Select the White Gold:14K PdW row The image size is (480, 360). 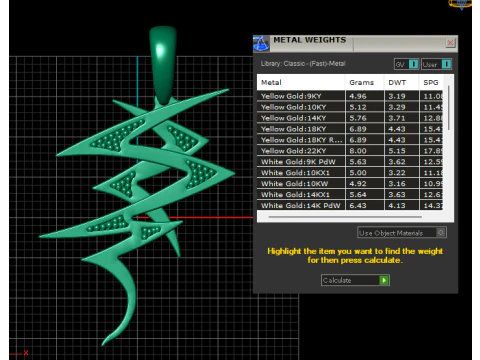(350, 205)
